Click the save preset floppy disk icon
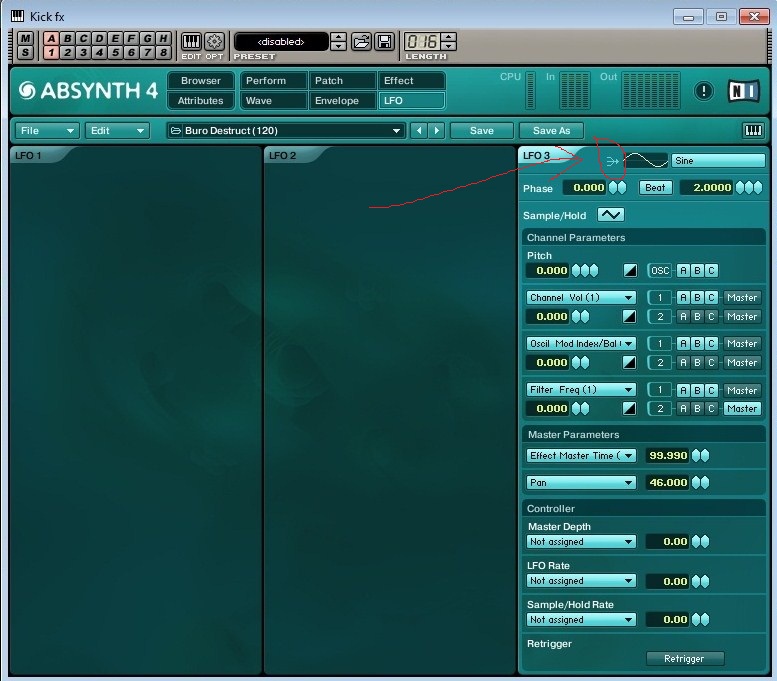The image size is (777, 681). click(x=385, y=42)
